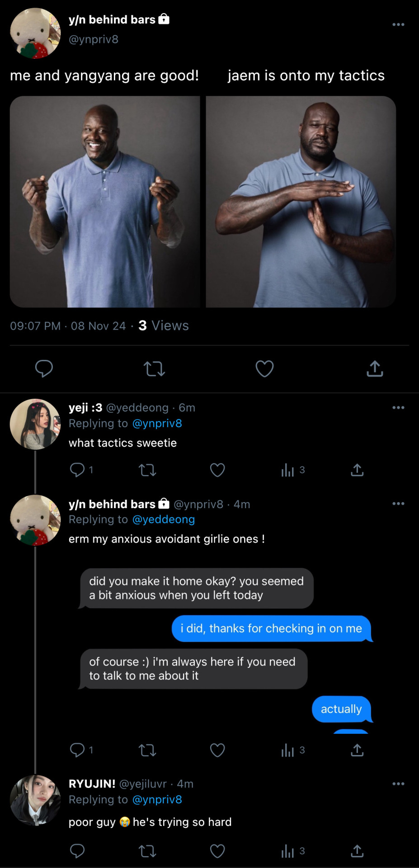Screen dimensions: 419x868
Task: Open the @yeddeong mention link
Action: point(163,519)
